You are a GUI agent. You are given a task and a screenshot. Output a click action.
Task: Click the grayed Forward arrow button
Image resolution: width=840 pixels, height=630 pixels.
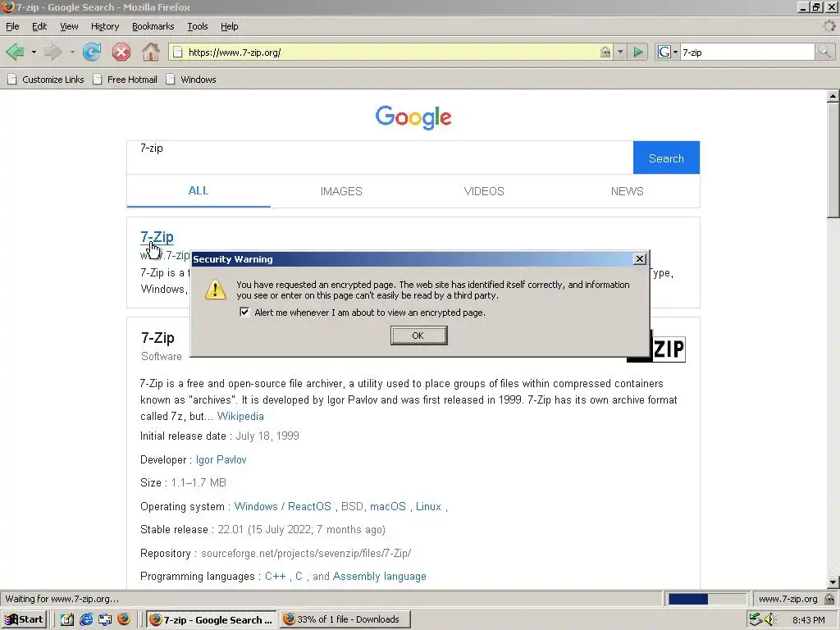52,52
